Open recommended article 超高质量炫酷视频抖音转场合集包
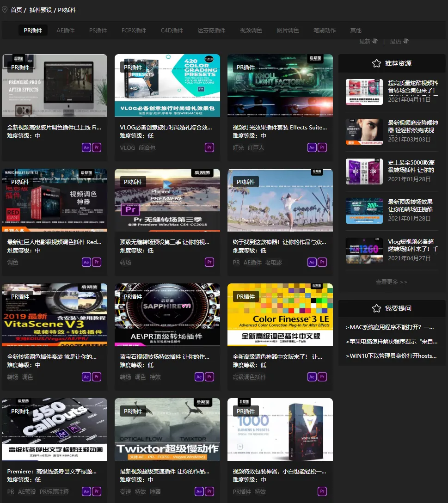448x503 pixels. click(x=413, y=86)
